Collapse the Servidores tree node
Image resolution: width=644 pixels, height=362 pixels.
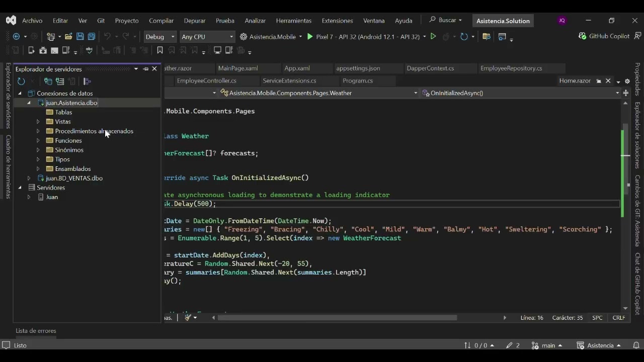click(20, 188)
